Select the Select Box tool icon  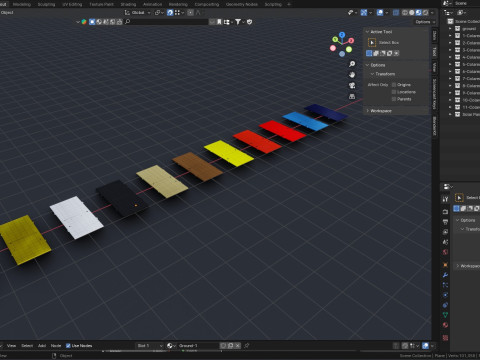[372, 42]
